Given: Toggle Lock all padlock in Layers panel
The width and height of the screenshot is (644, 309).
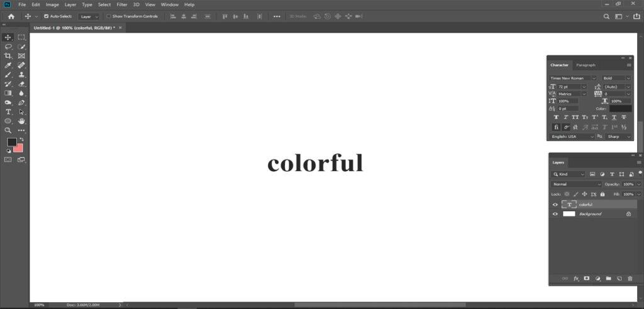Looking at the screenshot, I should pyautogui.click(x=602, y=194).
